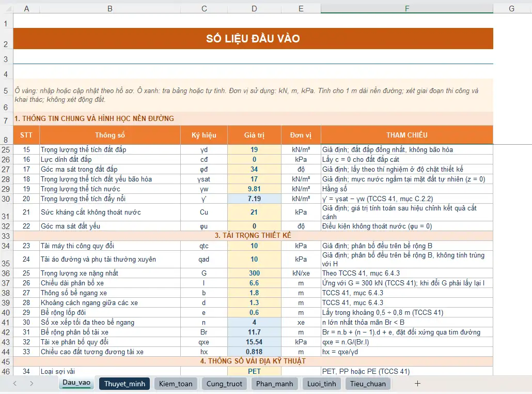The image size is (532, 394).
Task: Select the 0.6 bề rộng lốp đôi cell
Action: 254,313
